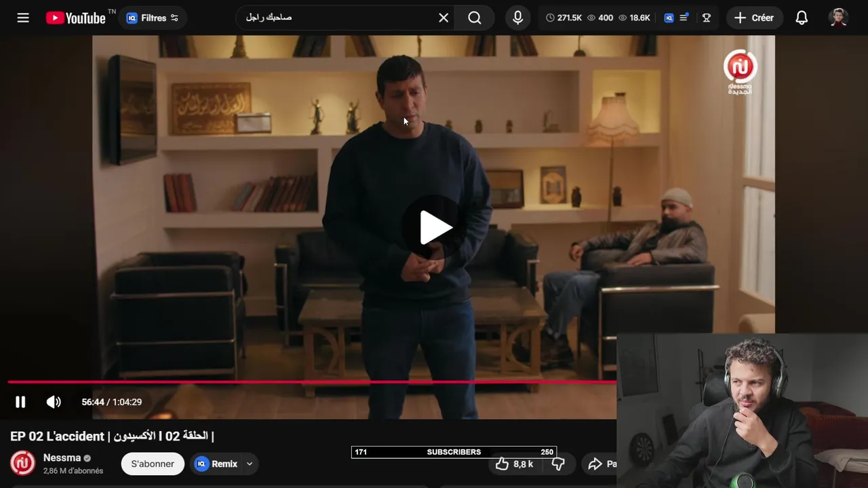
Task: Expand the Remix dropdown arrow
Action: [x=250, y=464]
